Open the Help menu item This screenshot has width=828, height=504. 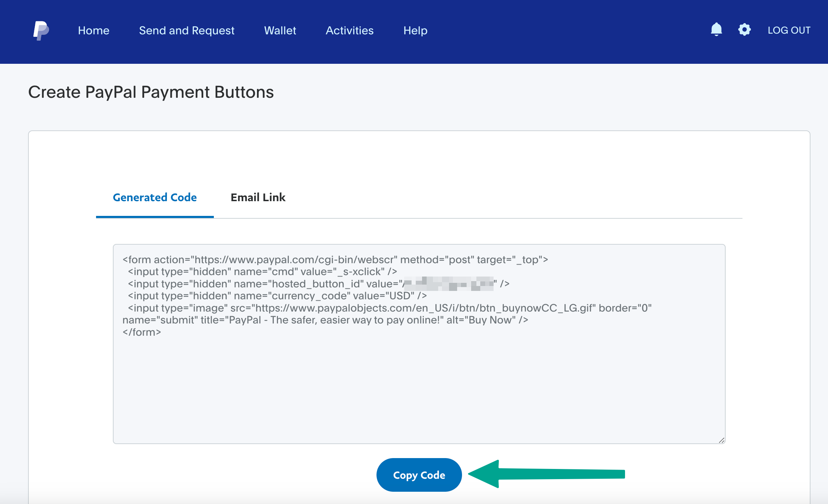pyautogui.click(x=415, y=30)
